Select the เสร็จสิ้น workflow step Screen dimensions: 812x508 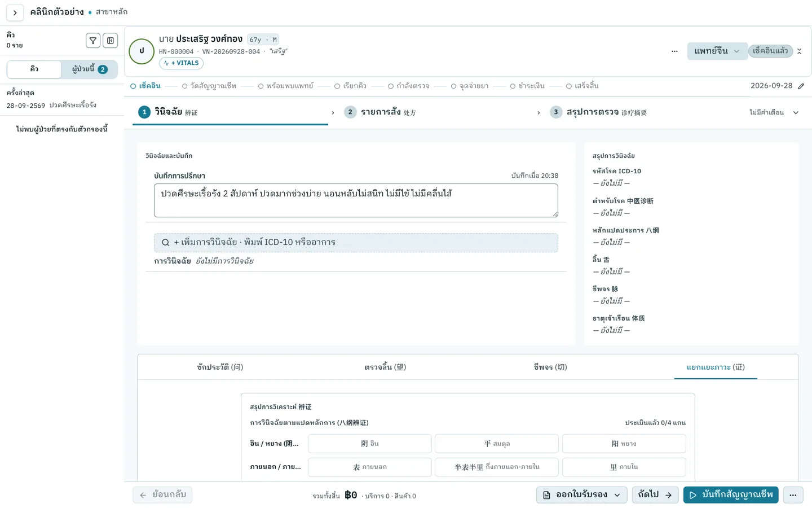click(582, 86)
